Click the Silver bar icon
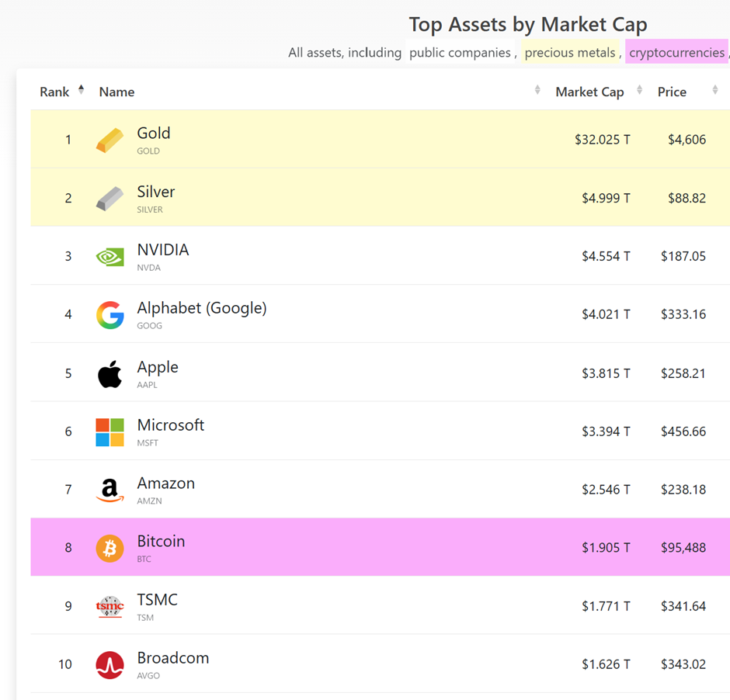 (x=109, y=199)
